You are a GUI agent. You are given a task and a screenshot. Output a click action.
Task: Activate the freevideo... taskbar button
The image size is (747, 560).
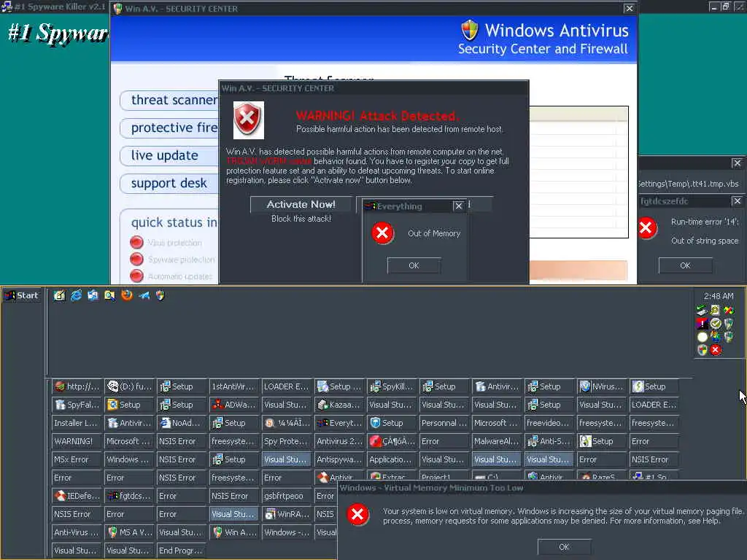(x=549, y=422)
